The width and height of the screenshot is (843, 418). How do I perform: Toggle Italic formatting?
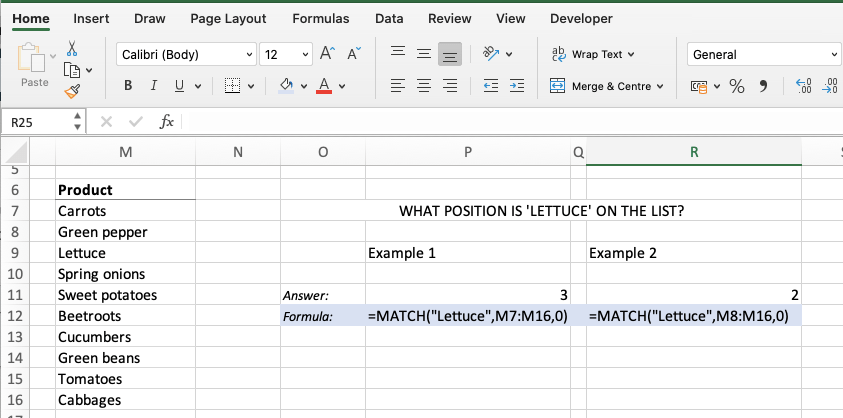154,86
